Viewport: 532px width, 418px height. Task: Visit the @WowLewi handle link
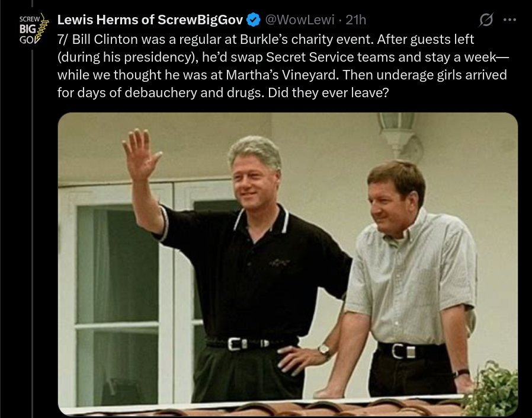pyautogui.click(x=300, y=20)
